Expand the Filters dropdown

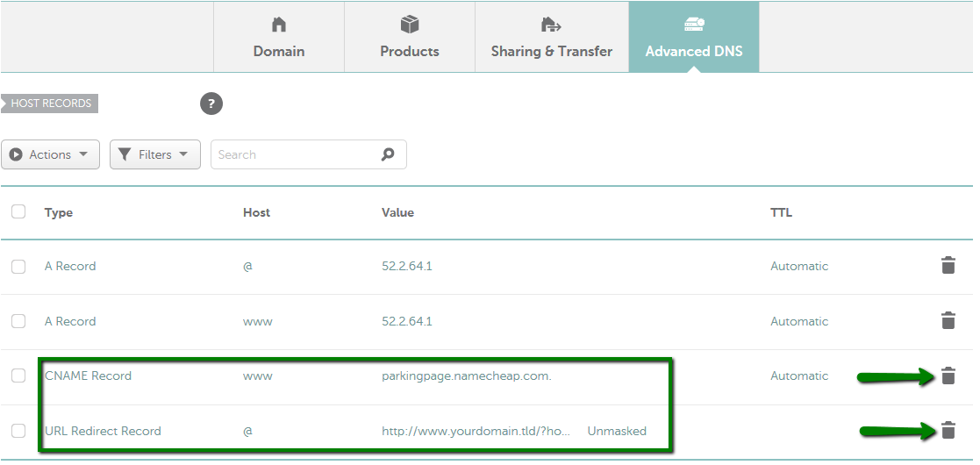click(x=155, y=154)
